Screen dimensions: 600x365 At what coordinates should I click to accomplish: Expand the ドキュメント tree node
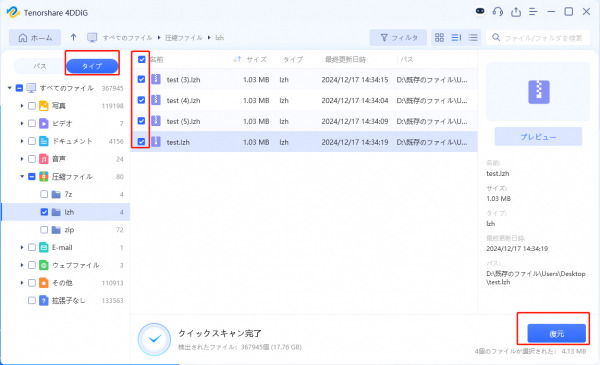pos(22,141)
